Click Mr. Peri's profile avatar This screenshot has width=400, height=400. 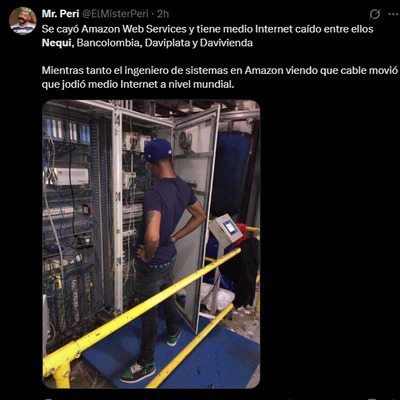(x=23, y=21)
